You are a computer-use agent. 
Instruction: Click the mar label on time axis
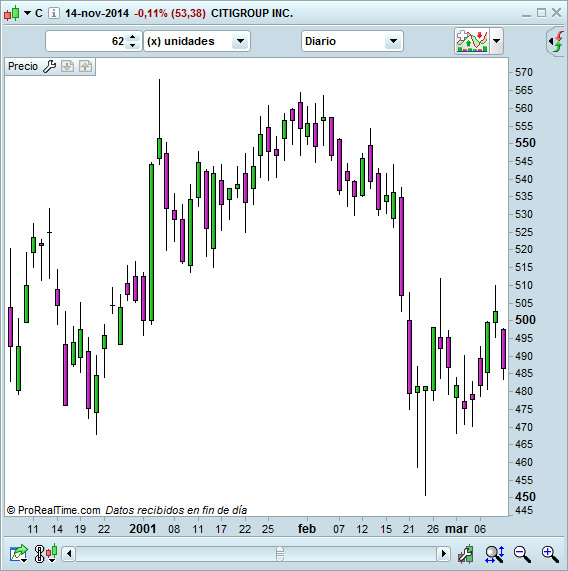[456, 529]
